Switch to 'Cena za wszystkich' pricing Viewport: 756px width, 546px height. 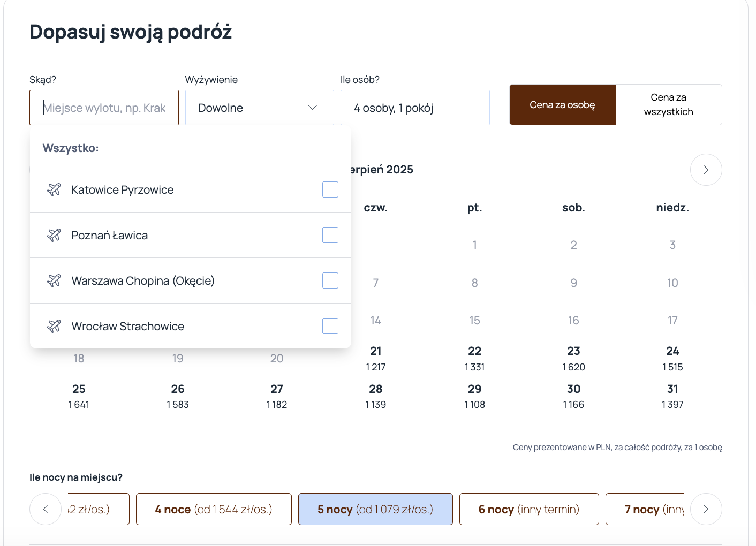669,105
